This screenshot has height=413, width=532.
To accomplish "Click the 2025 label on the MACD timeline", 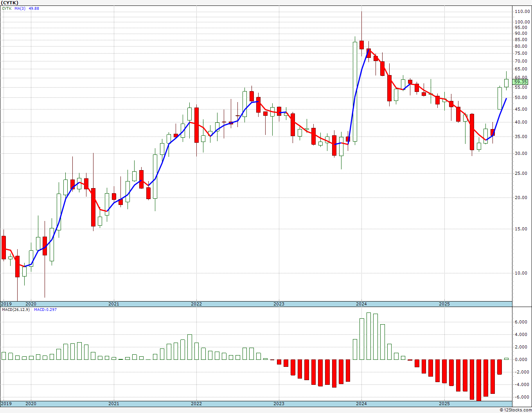I will [x=444, y=404].
